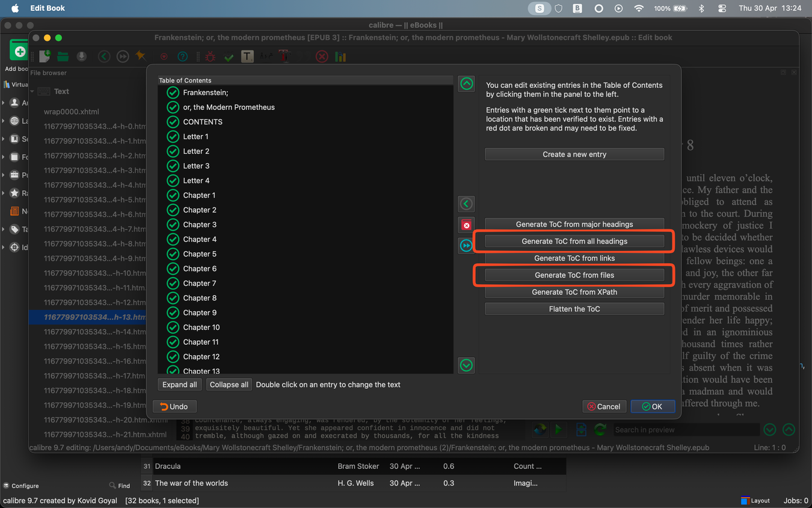
Task: Select the Frankenstein; ToC entry
Action: click(x=206, y=93)
